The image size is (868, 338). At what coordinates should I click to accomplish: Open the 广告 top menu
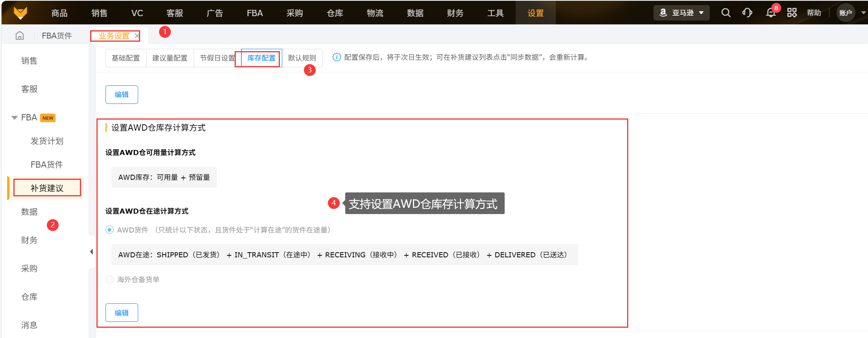click(215, 13)
